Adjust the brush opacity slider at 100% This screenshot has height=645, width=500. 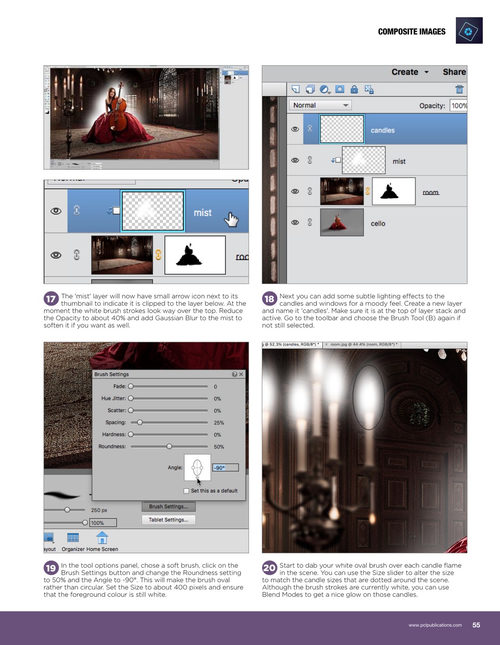click(85, 522)
